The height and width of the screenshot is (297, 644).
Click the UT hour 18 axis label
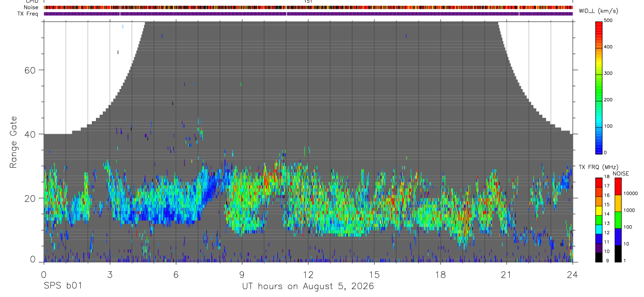click(x=441, y=274)
